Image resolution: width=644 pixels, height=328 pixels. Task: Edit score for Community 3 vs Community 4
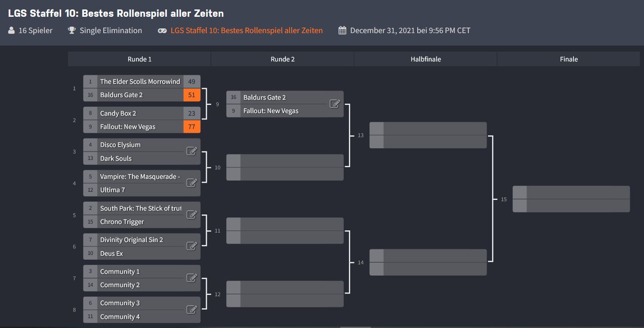coord(191,310)
